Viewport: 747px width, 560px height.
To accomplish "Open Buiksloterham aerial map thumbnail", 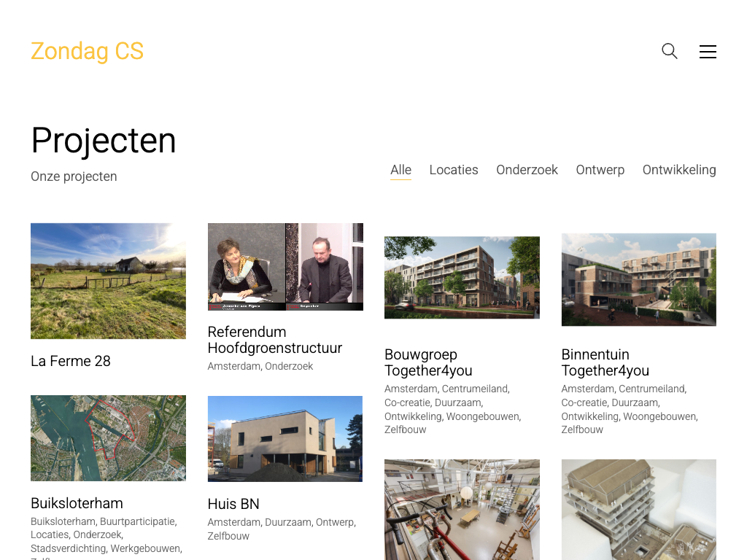I will coord(108,438).
